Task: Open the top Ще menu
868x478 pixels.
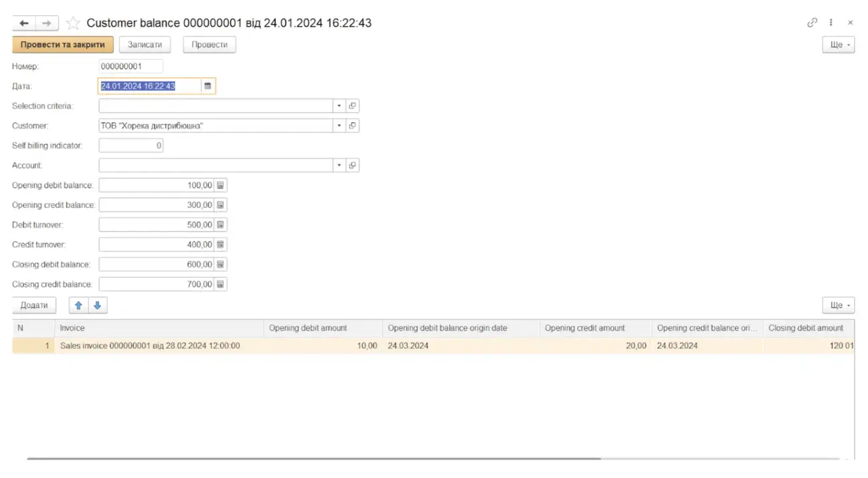Action: [838, 45]
